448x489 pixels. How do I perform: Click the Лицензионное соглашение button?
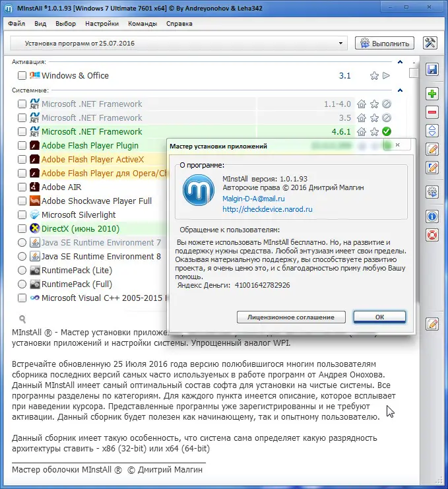[x=291, y=317]
